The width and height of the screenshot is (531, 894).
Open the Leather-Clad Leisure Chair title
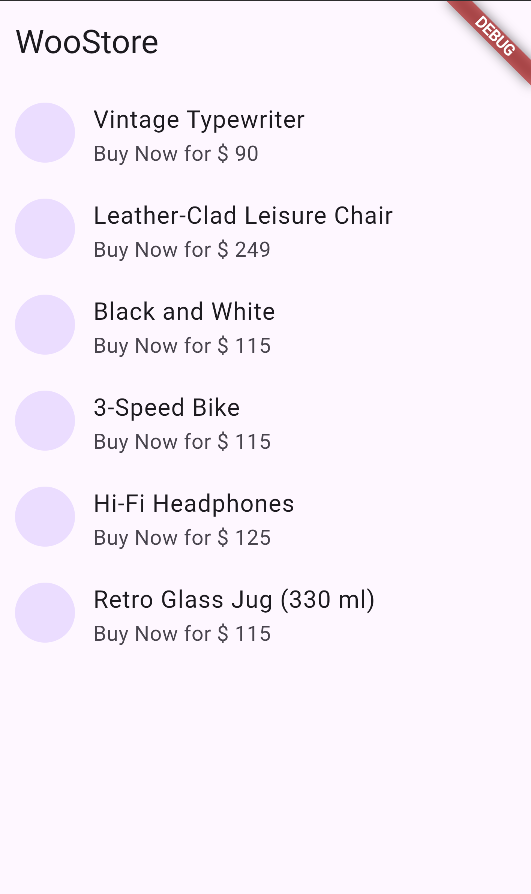(x=243, y=216)
